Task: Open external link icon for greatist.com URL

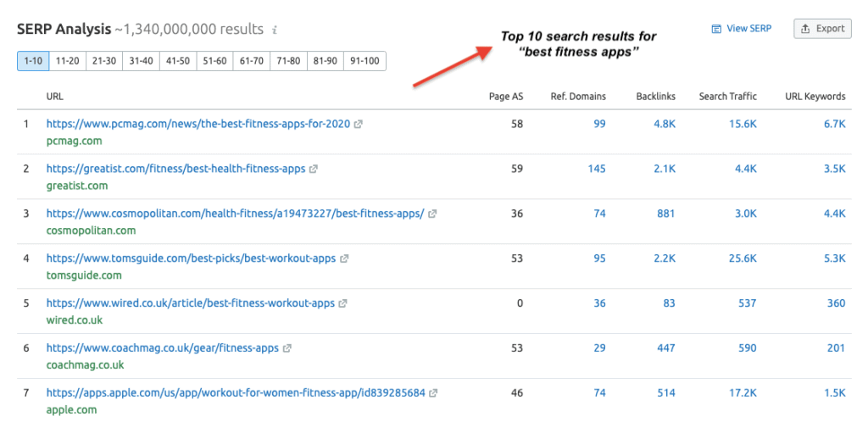Action: 314,169
